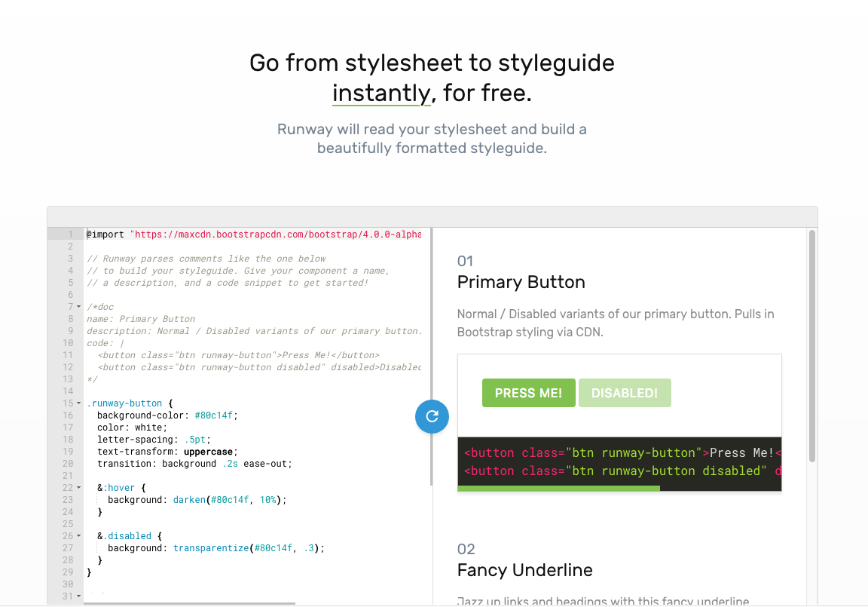Click the darken(#80c14f, 10%) line
The image size is (868, 607).
coord(197,500)
